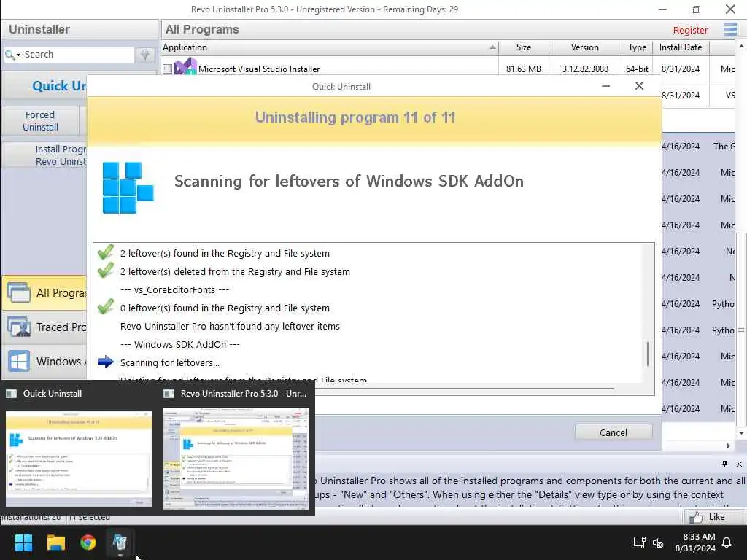Open the Traced Programs sidebar icon
This screenshot has width=747, height=560.
click(x=19, y=327)
